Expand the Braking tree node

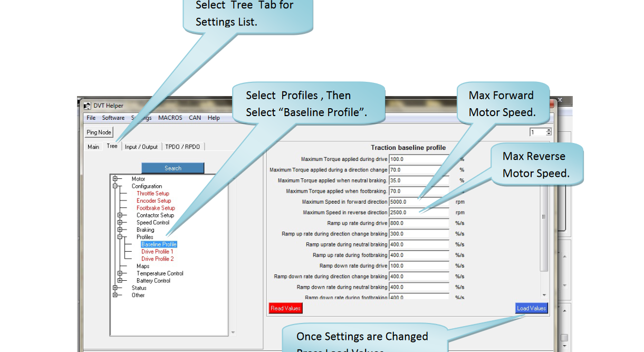pyautogui.click(x=120, y=230)
